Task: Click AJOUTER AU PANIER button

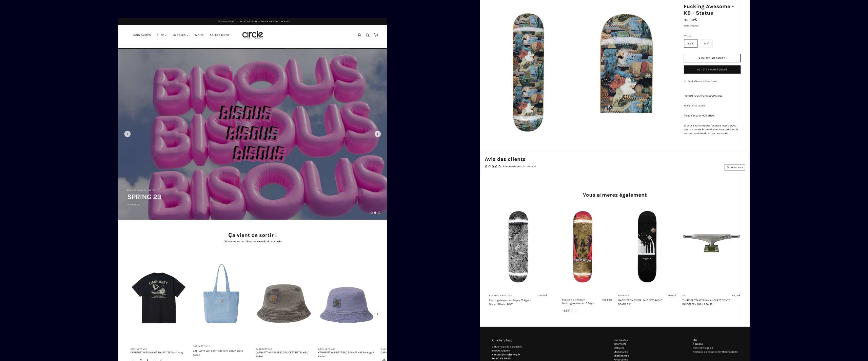Action: (712, 58)
